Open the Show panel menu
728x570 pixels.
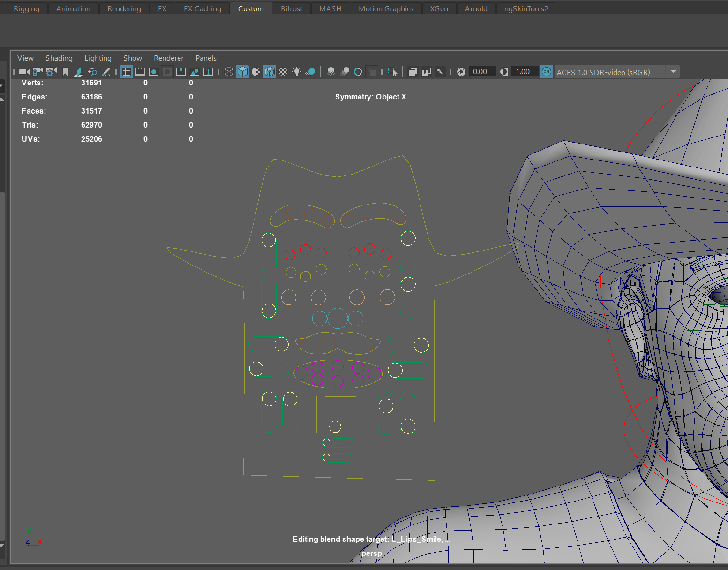132,58
